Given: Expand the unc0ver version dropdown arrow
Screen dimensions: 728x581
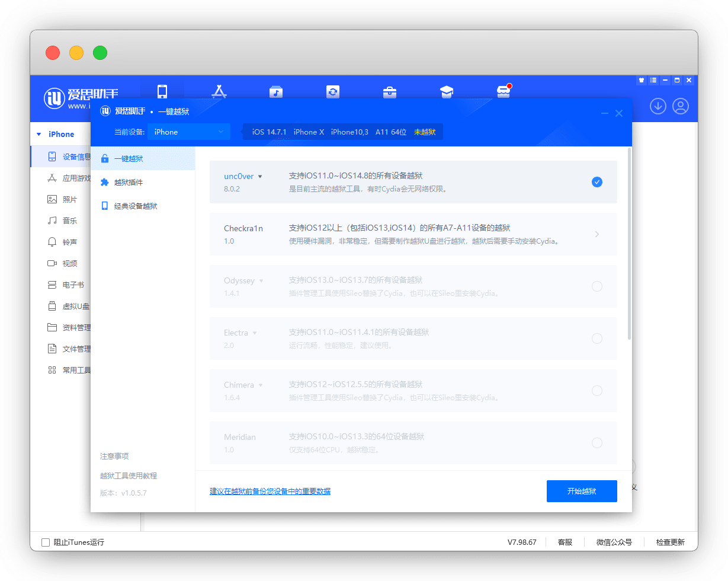Looking at the screenshot, I should pyautogui.click(x=260, y=176).
